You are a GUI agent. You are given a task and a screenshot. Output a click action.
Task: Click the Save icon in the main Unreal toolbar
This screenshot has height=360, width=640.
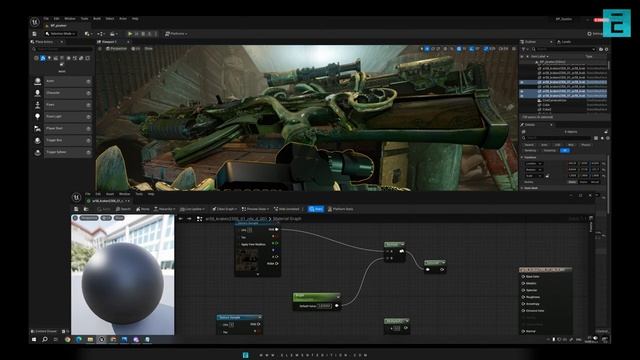[35, 34]
